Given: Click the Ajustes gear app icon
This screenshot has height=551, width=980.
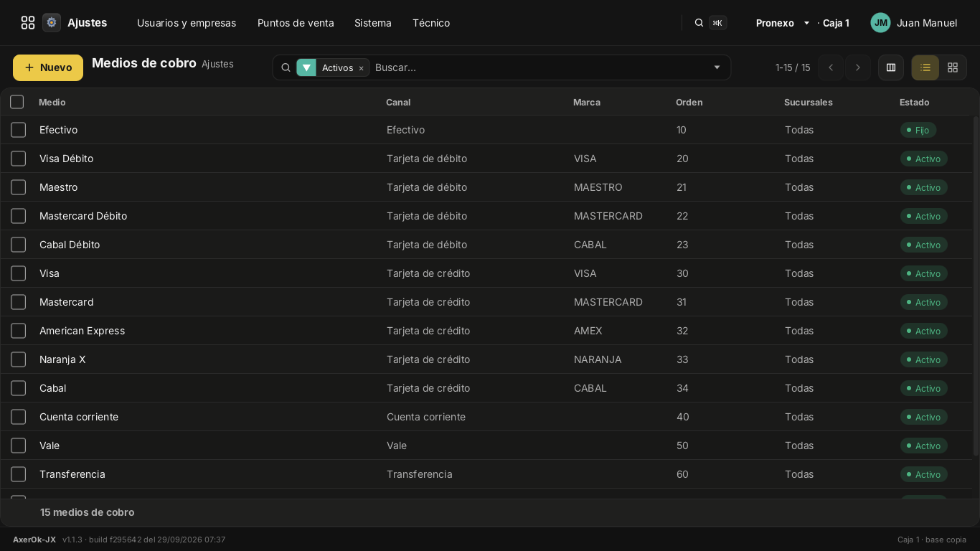Looking at the screenshot, I should [x=52, y=23].
